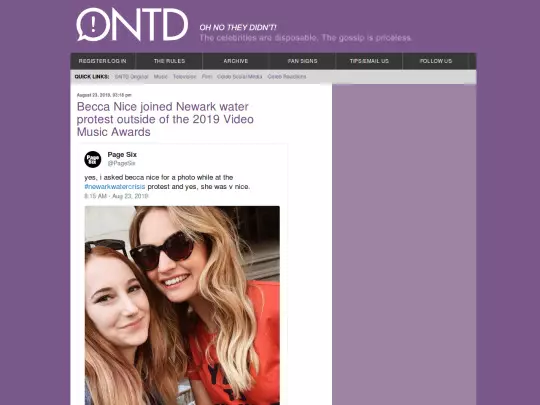540x405 pixels.
Task: Open the tweet timestamp Aug 23, 2019
Action: [116, 196]
